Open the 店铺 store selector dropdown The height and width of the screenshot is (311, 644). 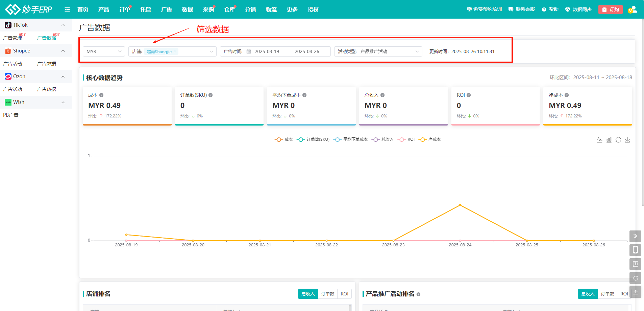click(172, 51)
